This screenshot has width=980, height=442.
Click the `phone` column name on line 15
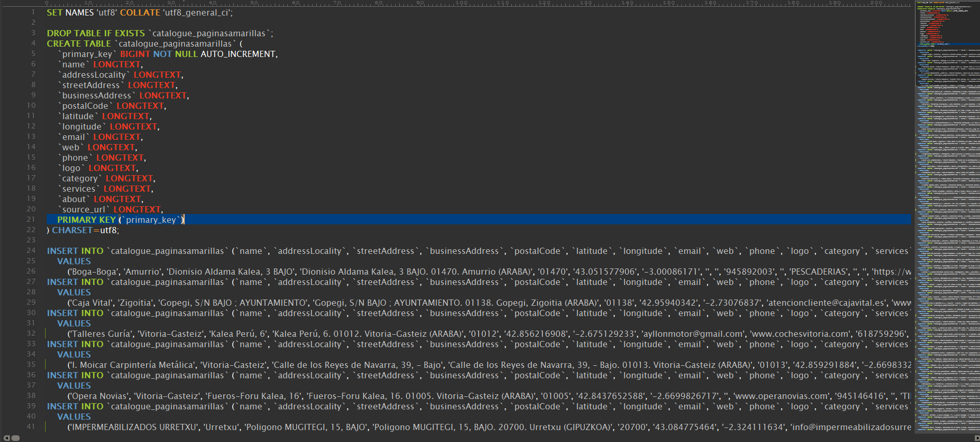(75, 158)
